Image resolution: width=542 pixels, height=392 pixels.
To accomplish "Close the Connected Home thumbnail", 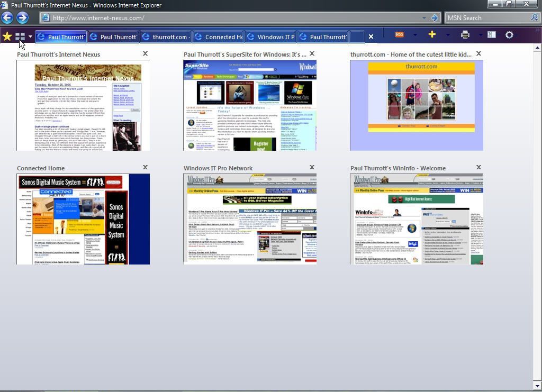I will click(145, 167).
